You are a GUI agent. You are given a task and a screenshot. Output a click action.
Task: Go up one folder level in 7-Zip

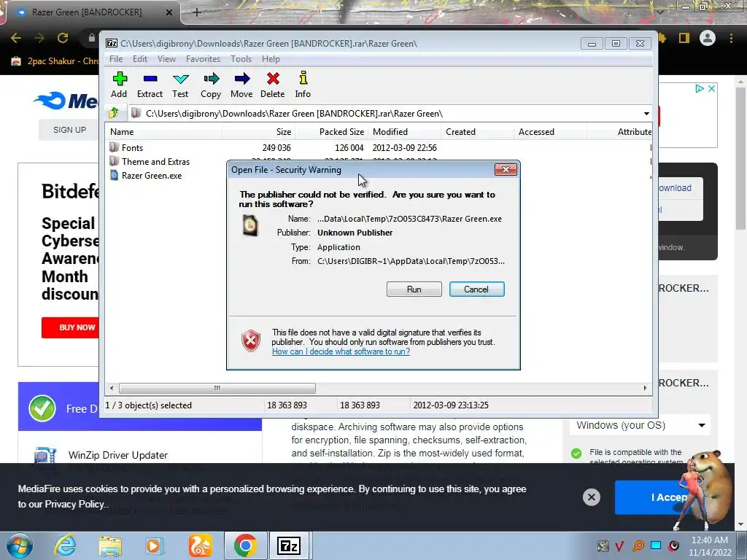114,113
